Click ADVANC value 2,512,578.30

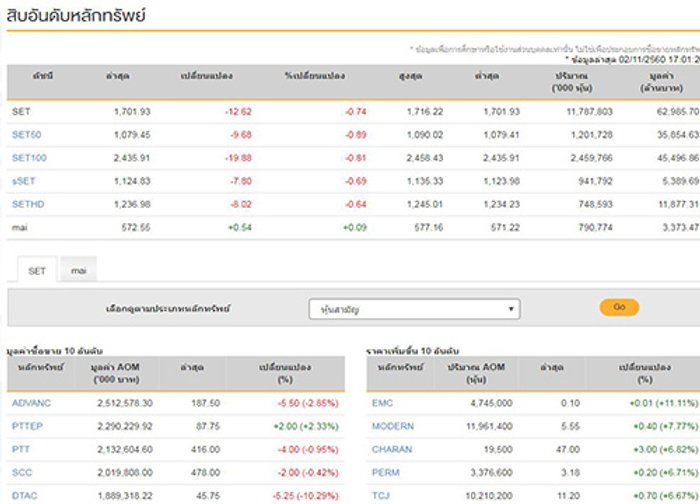pyautogui.click(x=125, y=403)
